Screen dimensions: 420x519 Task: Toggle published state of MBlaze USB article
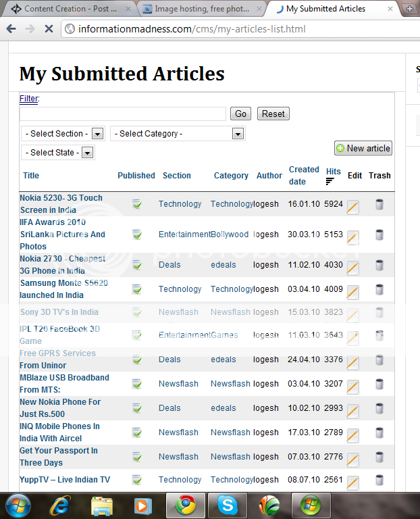(x=137, y=384)
